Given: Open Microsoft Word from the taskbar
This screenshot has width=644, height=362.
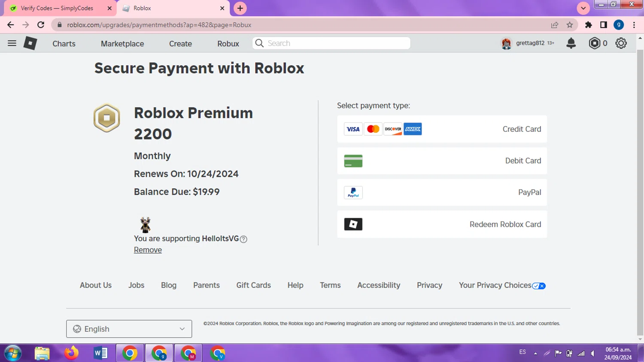Looking at the screenshot, I should tap(100, 353).
